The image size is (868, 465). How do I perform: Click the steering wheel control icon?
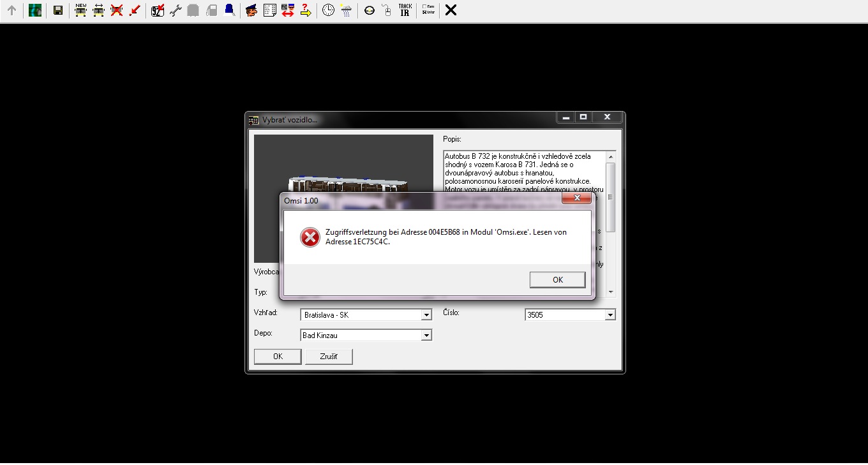click(x=369, y=10)
